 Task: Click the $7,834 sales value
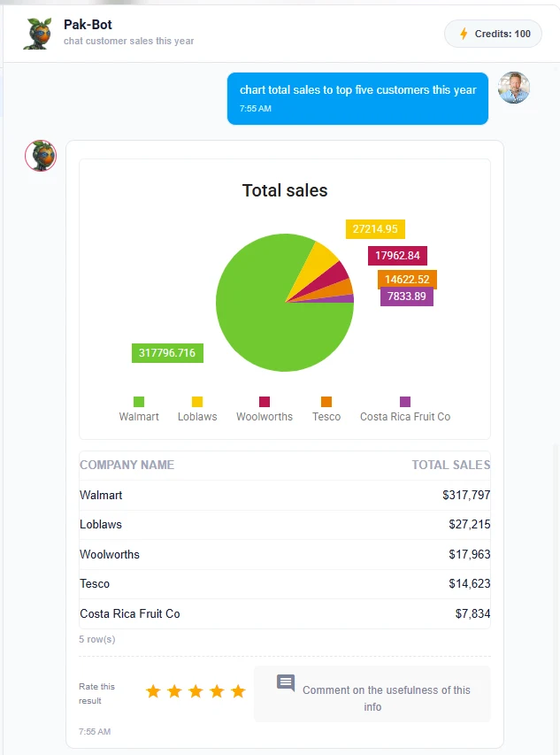tap(473, 613)
